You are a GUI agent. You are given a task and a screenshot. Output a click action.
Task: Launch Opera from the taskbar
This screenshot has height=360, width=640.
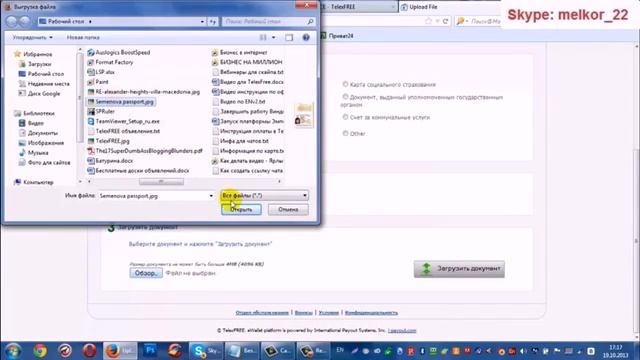pyautogui.click(x=89, y=351)
